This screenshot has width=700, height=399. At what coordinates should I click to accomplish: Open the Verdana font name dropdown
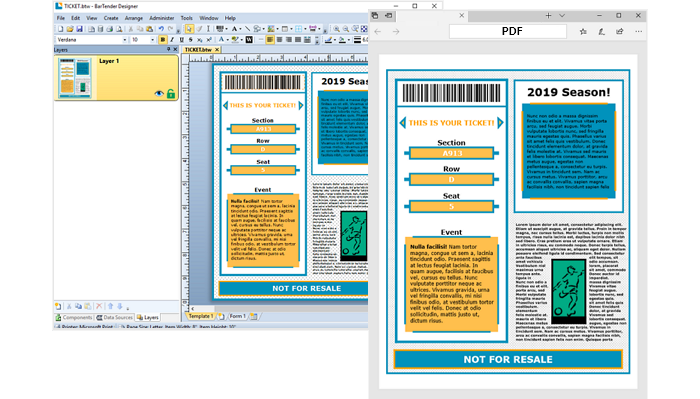point(125,40)
